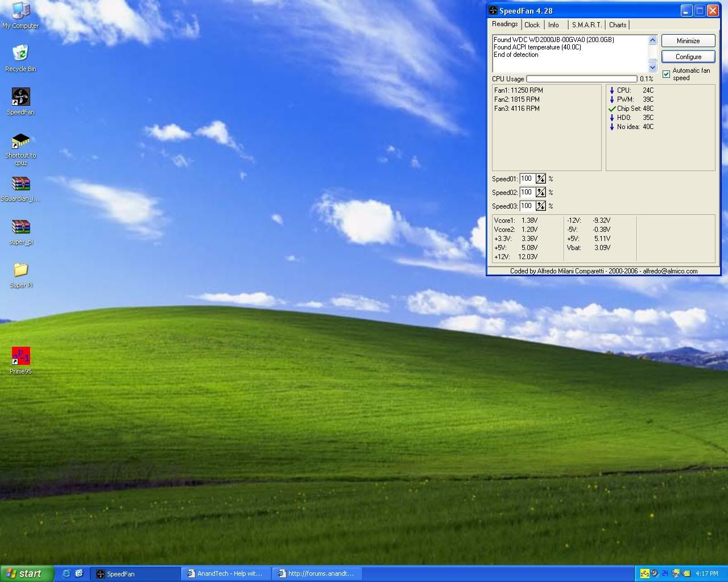This screenshot has width=728, height=582.
Task: Open the Super PI folder
Action: tap(20, 270)
